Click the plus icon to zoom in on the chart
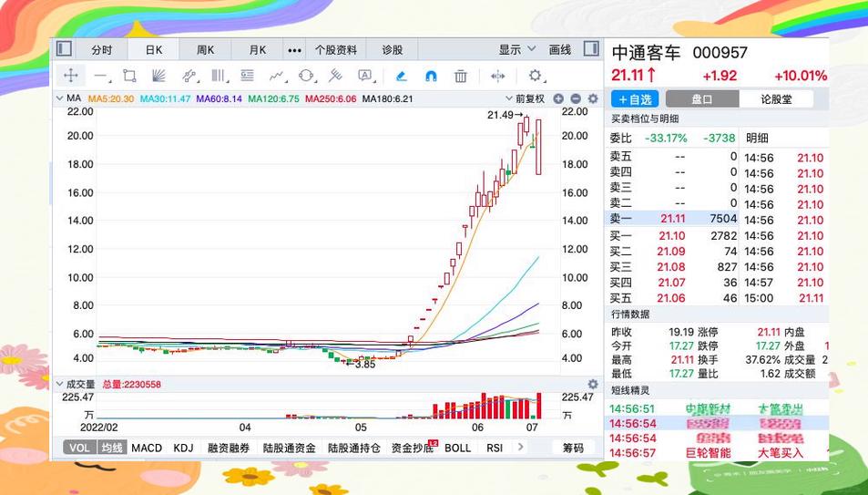Viewport: 868px width, 495px height. (x=558, y=98)
